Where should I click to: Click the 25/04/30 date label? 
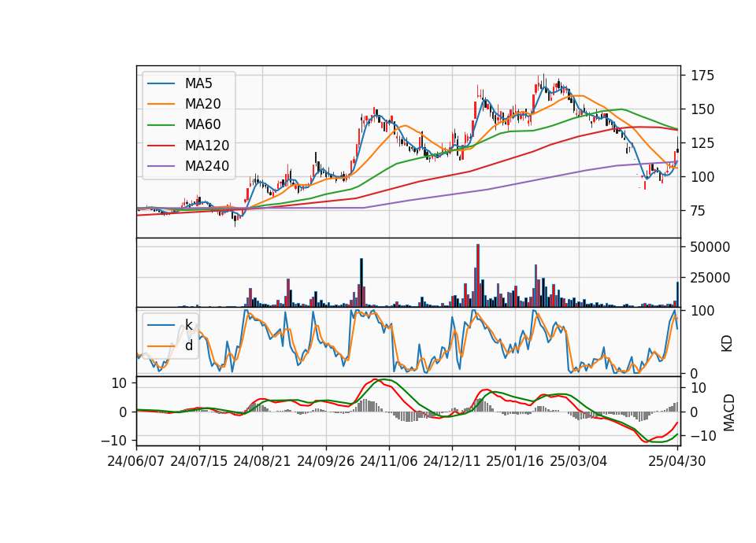tap(677, 461)
